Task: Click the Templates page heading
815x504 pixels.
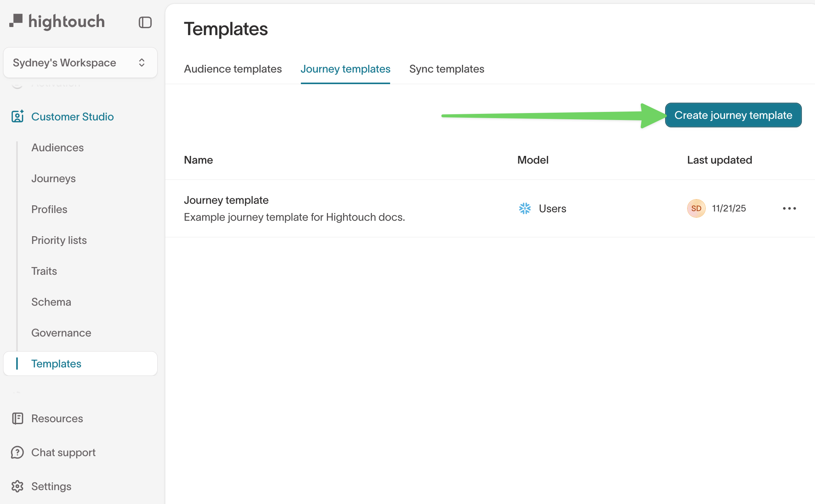Action: (x=226, y=29)
